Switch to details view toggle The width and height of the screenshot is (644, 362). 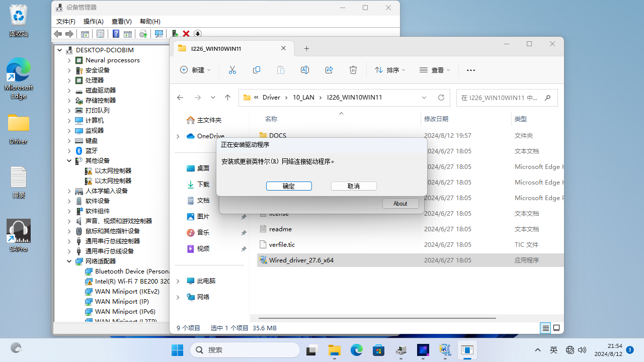click(x=545, y=328)
